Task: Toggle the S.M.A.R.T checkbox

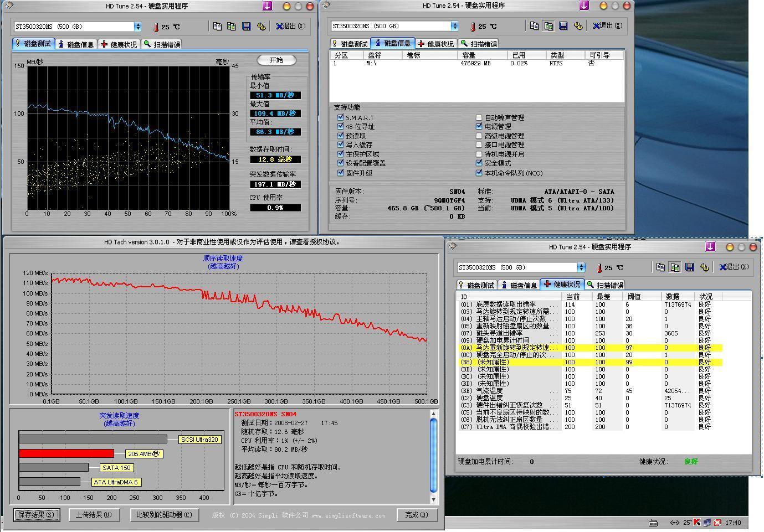Action: [340, 117]
